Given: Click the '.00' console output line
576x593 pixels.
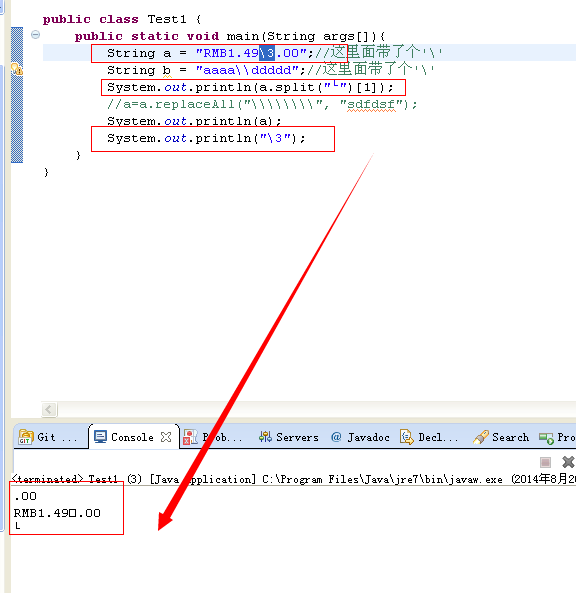Looking at the screenshot, I should point(25,496).
